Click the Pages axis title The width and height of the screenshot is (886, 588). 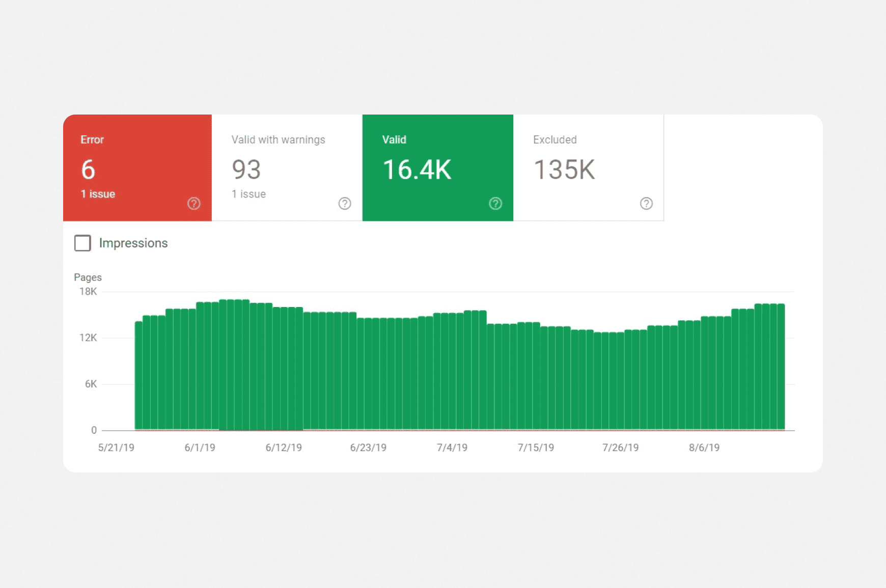pos(88,277)
